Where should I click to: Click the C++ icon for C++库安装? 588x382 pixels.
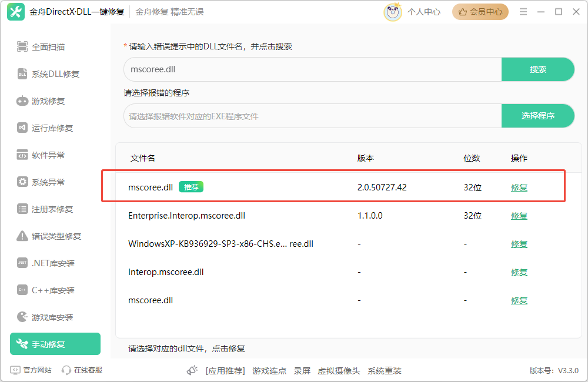pyautogui.click(x=22, y=290)
